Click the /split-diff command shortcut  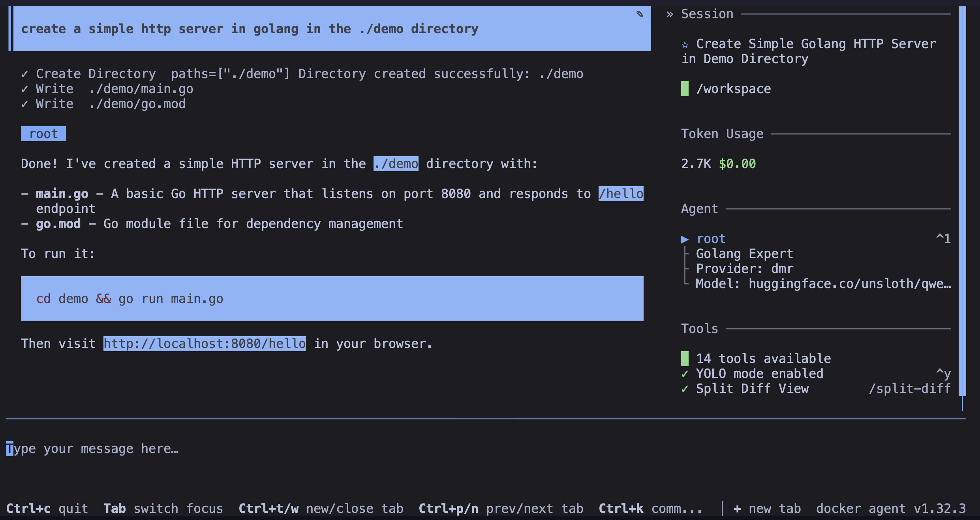coord(909,388)
